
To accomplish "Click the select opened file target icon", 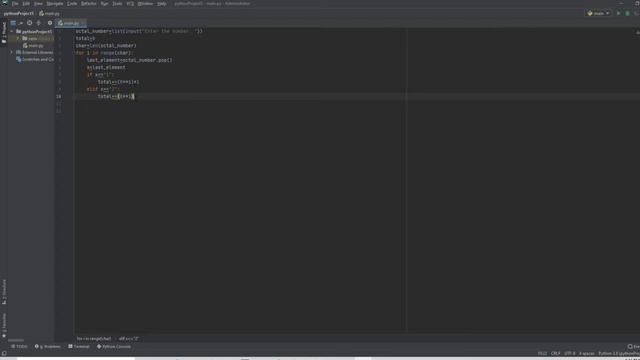I will (x=30, y=23).
